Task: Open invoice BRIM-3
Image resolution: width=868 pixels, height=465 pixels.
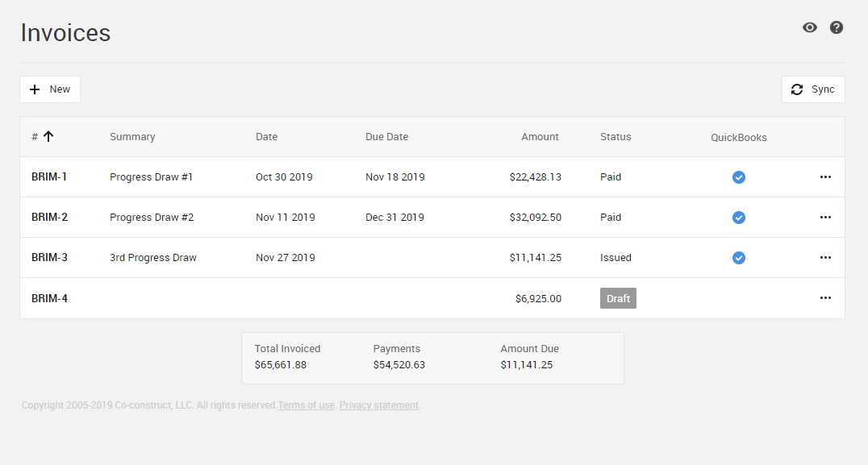Action: coord(49,258)
